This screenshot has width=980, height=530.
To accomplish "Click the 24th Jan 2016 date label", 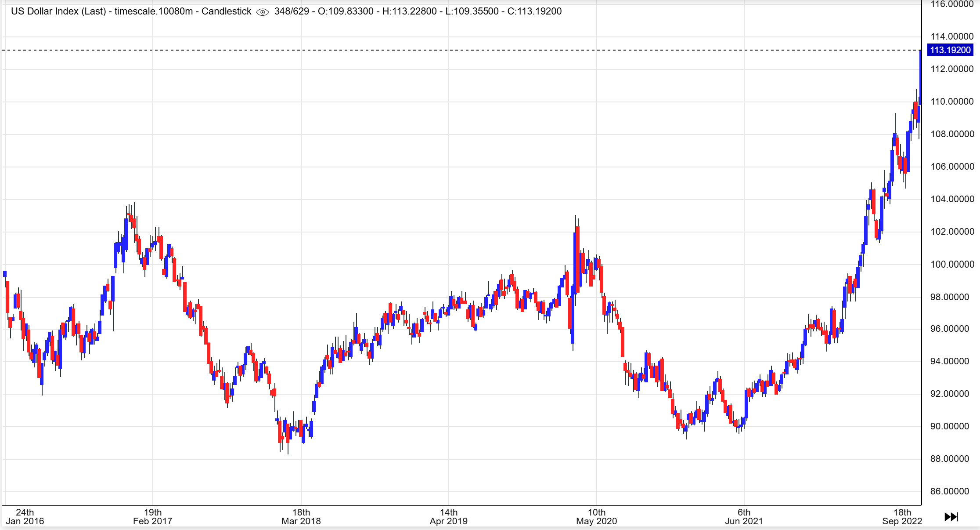I will pyautogui.click(x=25, y=517).
